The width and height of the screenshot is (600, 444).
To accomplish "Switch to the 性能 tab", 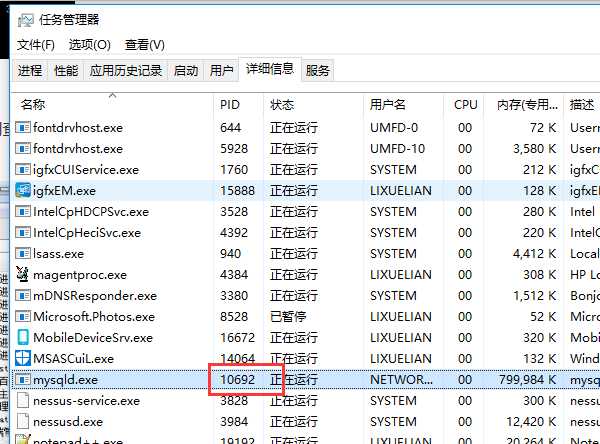I will pos(66,70).
